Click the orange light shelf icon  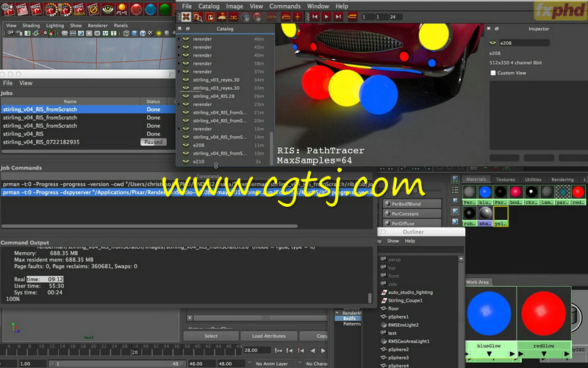[122, 9]
